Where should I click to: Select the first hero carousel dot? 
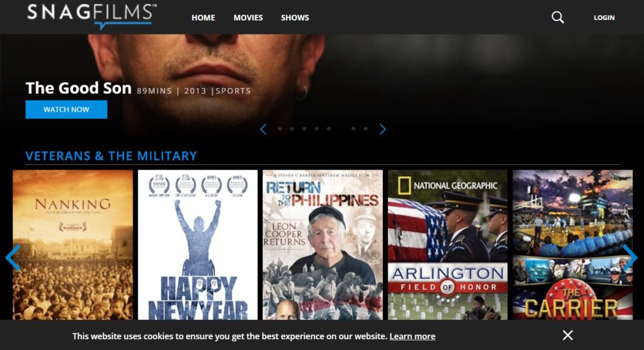click(280, 129)
